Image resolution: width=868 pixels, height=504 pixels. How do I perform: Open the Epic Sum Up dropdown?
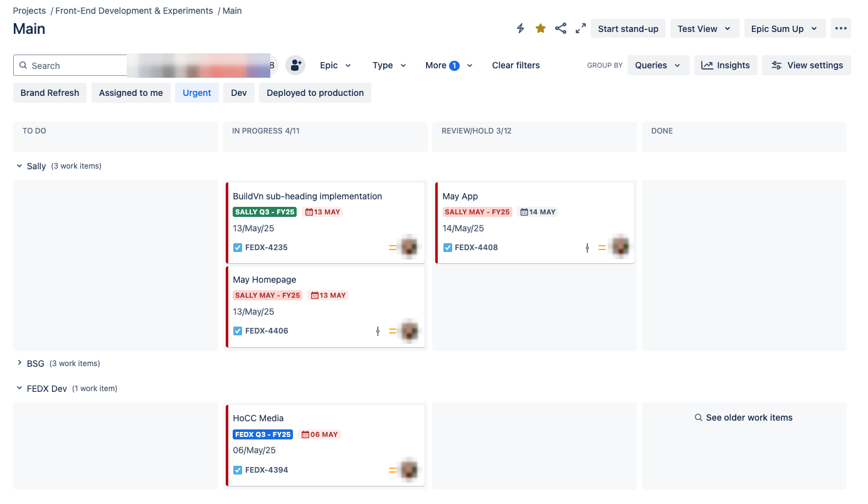(785, 29)
